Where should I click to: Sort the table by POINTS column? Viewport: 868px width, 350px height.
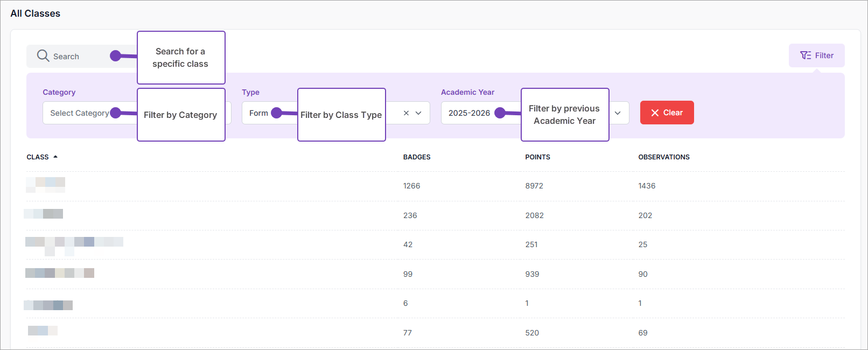(x=537, y=157)
